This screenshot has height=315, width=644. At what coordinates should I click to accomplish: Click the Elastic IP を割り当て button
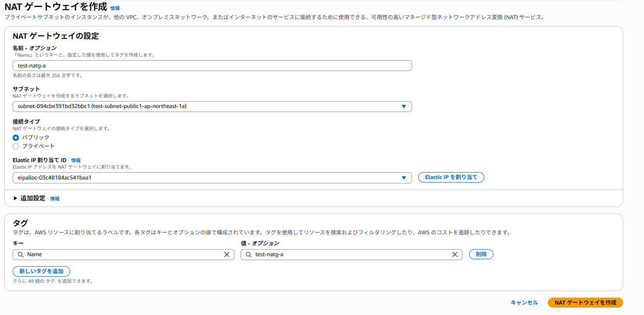tap(451, 177)
